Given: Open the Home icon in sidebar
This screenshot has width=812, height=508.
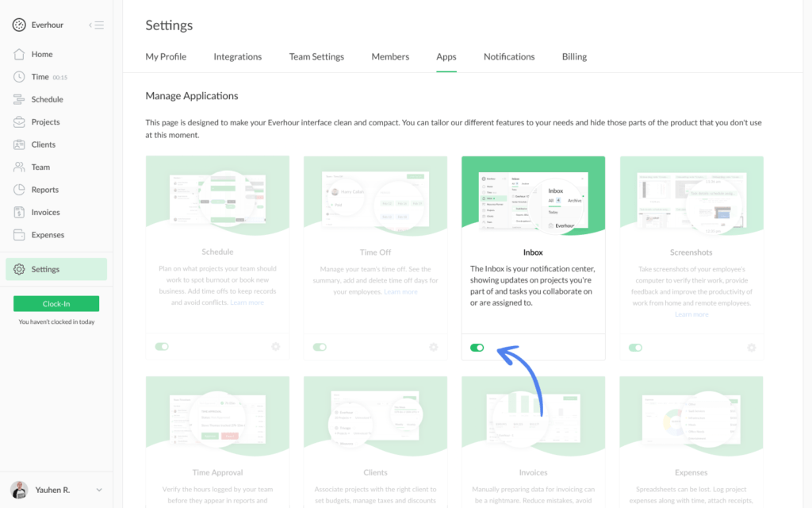Looking at the screenshot, I should pos(19,54).
